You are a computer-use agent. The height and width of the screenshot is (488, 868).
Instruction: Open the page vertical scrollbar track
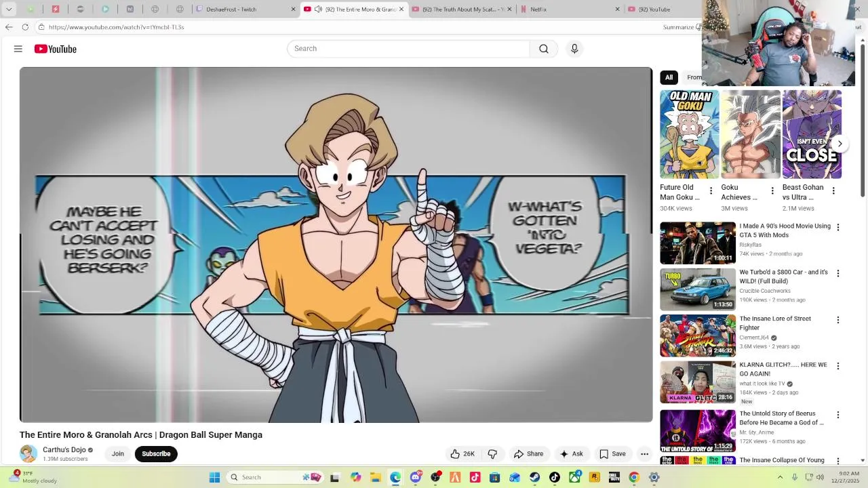(863, 251)
